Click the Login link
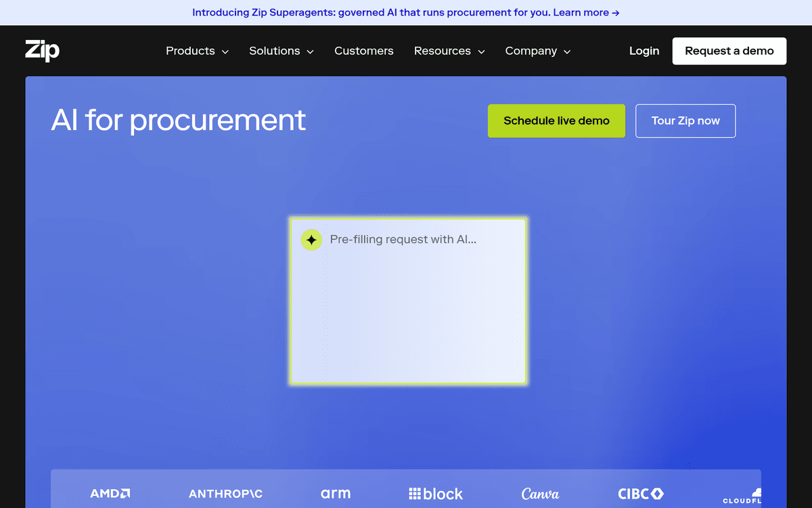 point(644,51)
